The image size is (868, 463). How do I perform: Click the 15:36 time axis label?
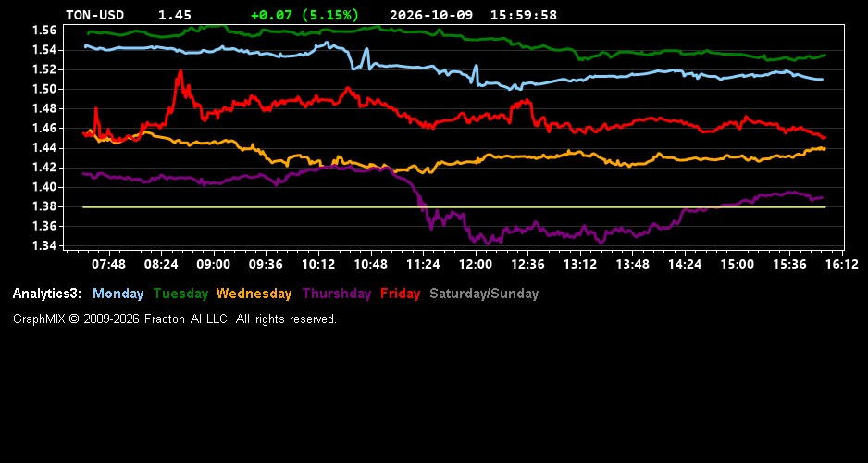(x=790, y=265)
